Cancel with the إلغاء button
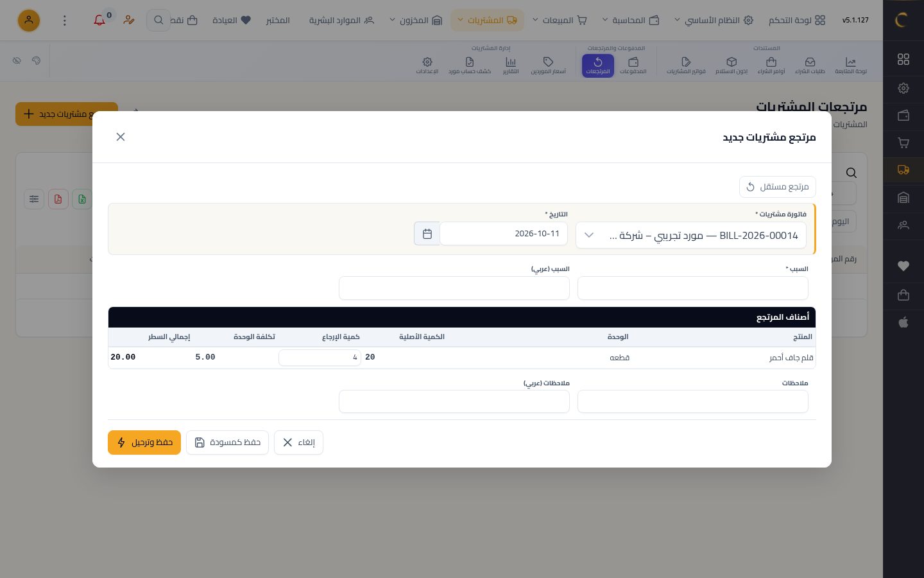 [298, 442]
